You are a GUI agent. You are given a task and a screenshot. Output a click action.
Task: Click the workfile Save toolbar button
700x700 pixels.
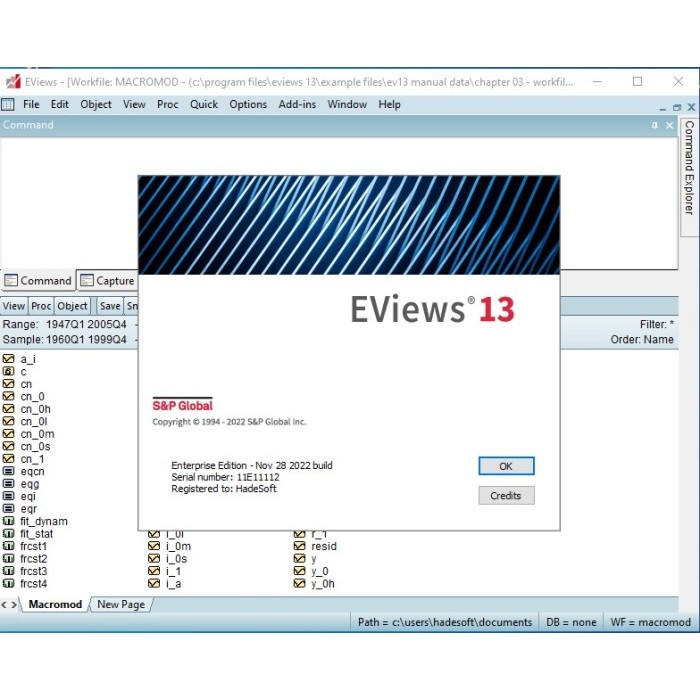click(110, 306)
